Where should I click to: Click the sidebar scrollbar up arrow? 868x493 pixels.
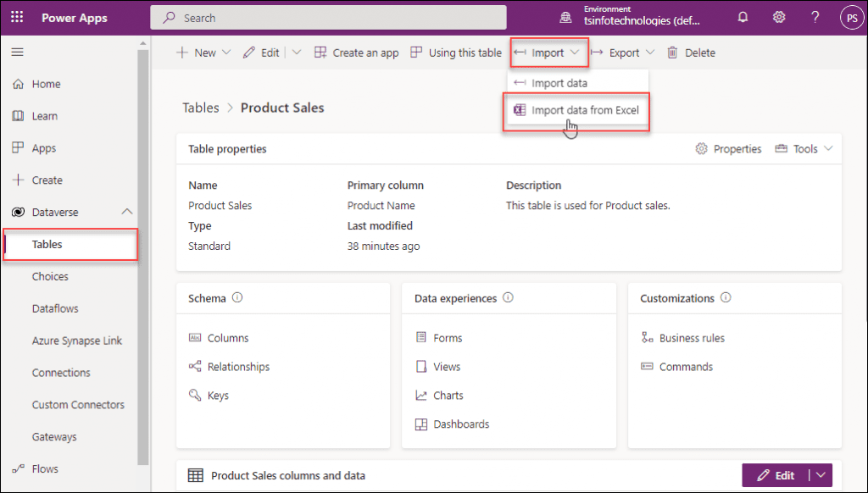click(x=142, y=43)
